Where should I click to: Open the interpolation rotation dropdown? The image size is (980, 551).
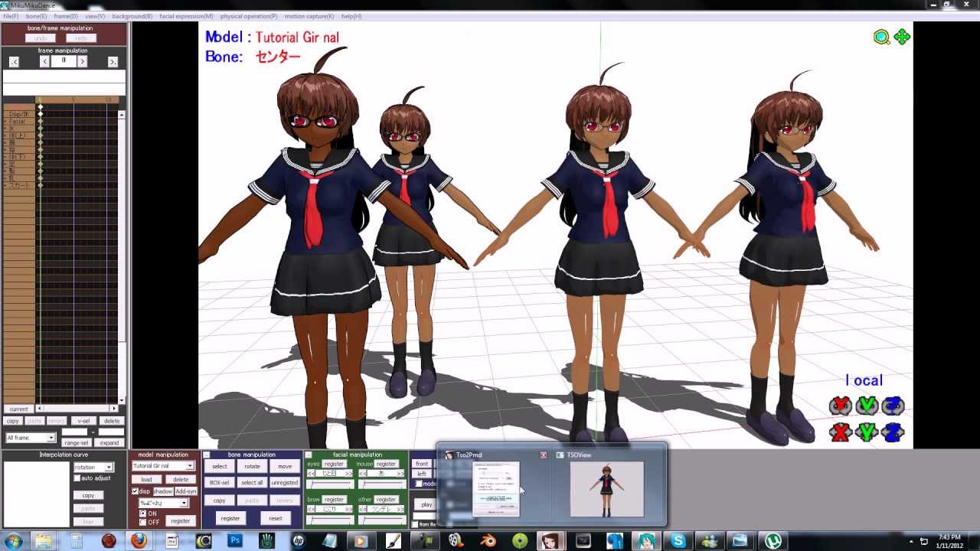(109, 467)
